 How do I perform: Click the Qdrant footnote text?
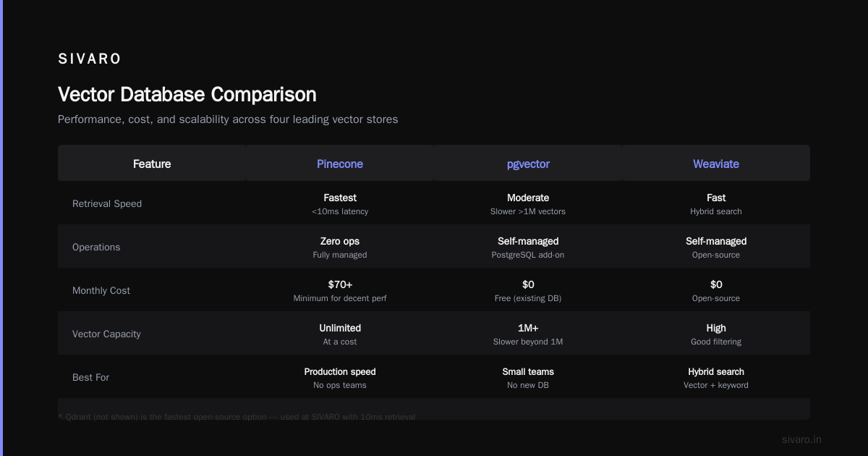pos(237,417)
